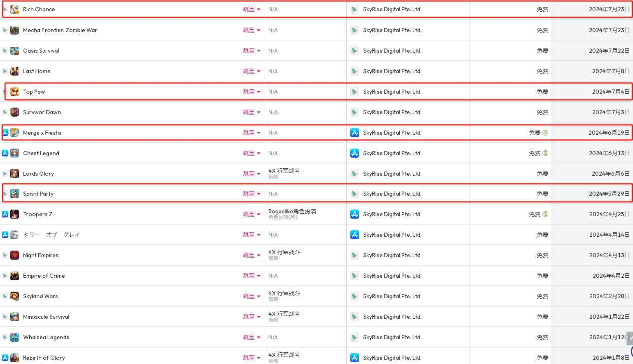
Task: Click the scroll-to-top arrow button
Action: click(x=629, y=339)
